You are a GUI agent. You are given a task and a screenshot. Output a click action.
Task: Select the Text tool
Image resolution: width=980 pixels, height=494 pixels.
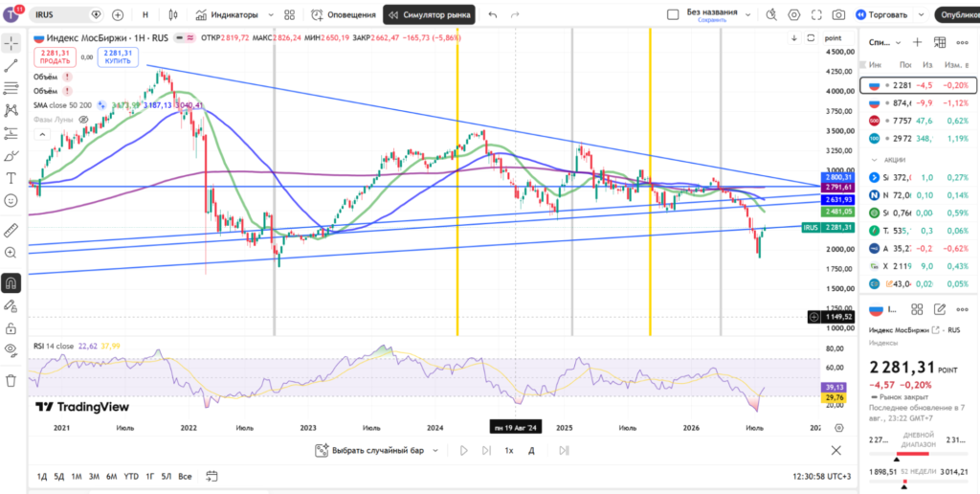tap(11, 178)
